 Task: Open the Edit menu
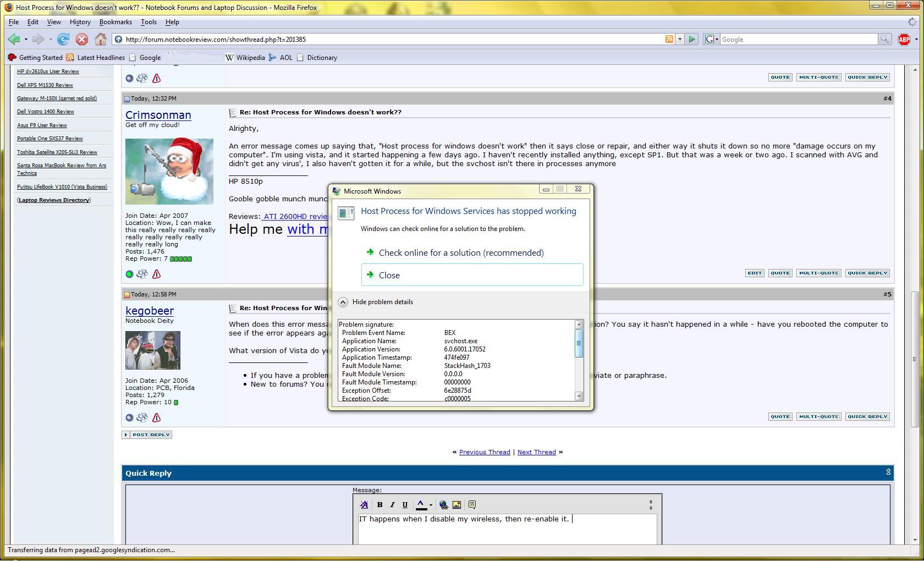33,22
